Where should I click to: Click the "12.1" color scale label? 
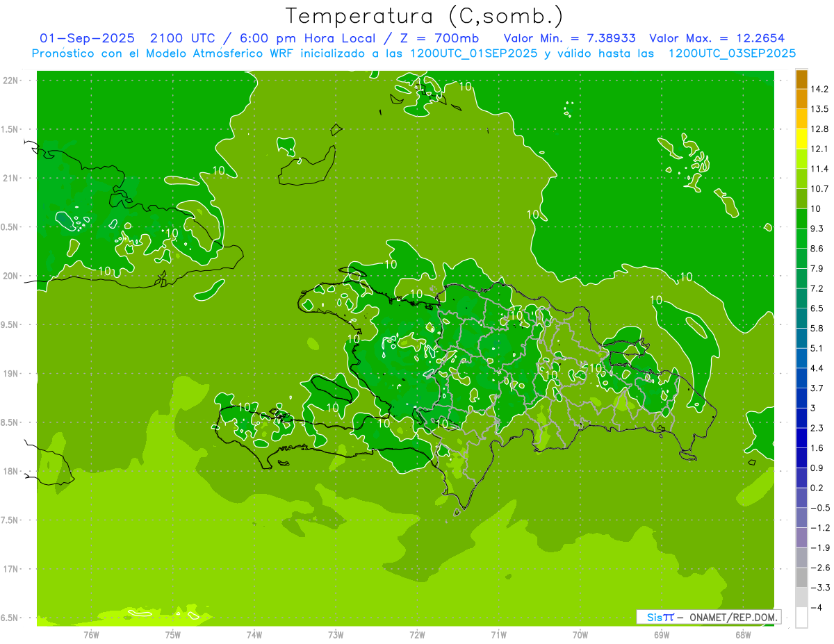[820, 149]
